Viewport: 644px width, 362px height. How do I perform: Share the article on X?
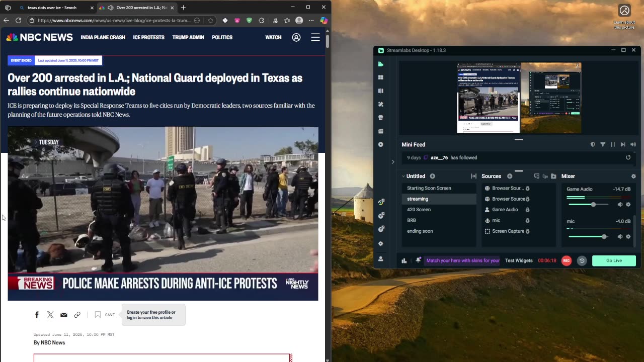click(x=50, y=315)
